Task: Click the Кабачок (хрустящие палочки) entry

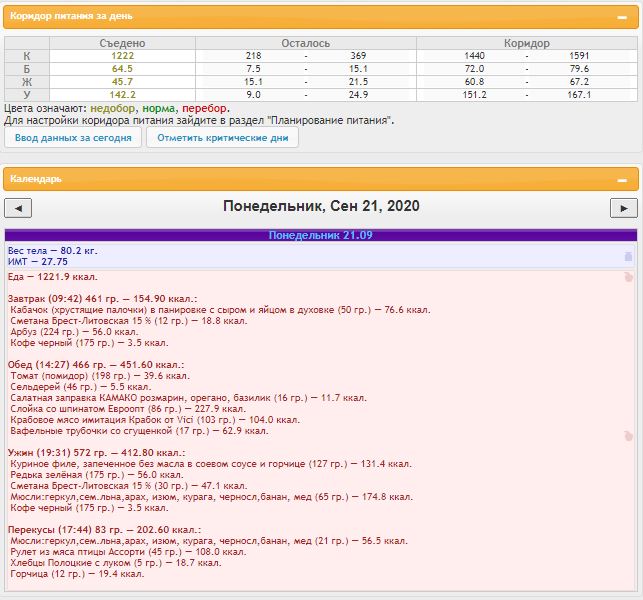Action: (x=221, y=310)
